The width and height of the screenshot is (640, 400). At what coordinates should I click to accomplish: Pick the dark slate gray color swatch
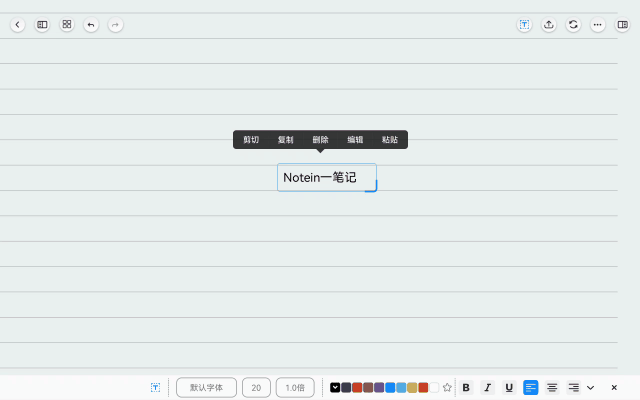pyautogui.click(x=346, y=387)
